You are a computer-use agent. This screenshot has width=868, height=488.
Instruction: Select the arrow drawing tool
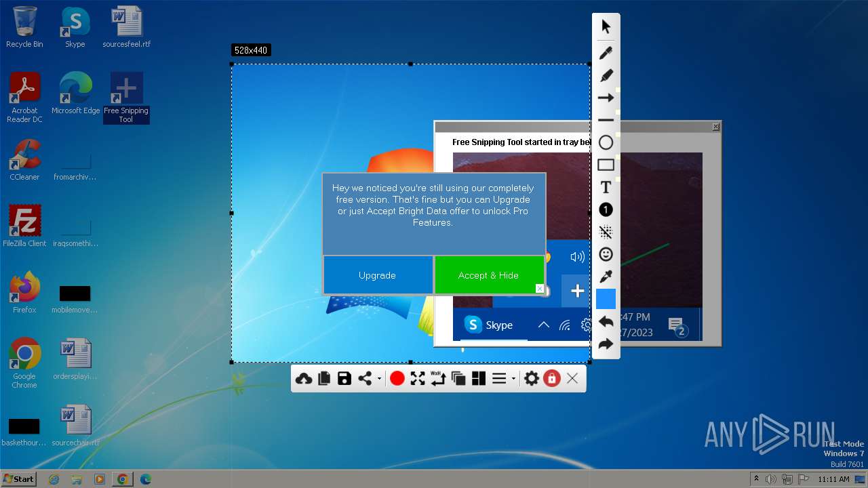[x=606, y=98]
